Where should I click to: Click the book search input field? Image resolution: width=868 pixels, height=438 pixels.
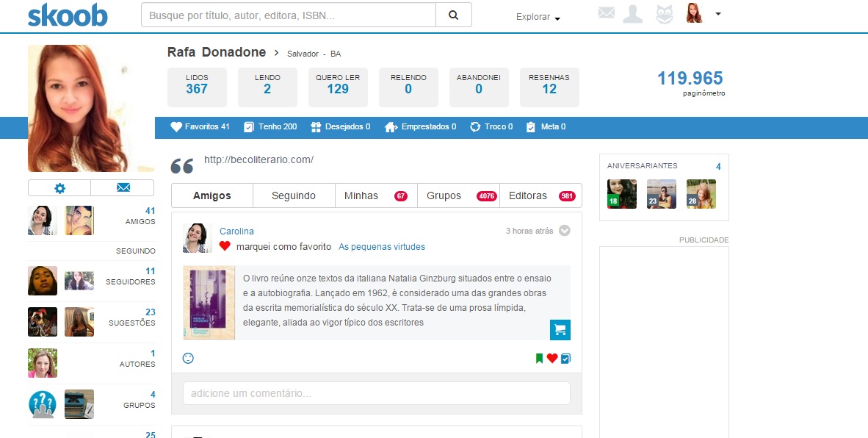click(x=289, y=15)
